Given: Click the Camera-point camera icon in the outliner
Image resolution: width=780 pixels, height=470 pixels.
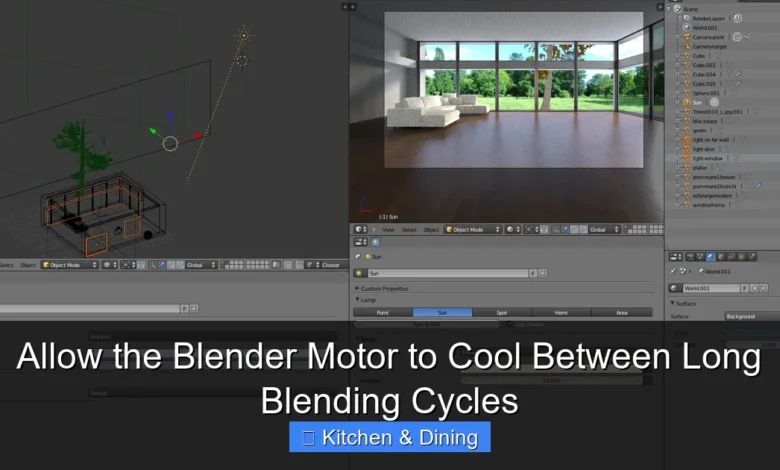Looking at the screenshot, I should [x=687, y=37].
